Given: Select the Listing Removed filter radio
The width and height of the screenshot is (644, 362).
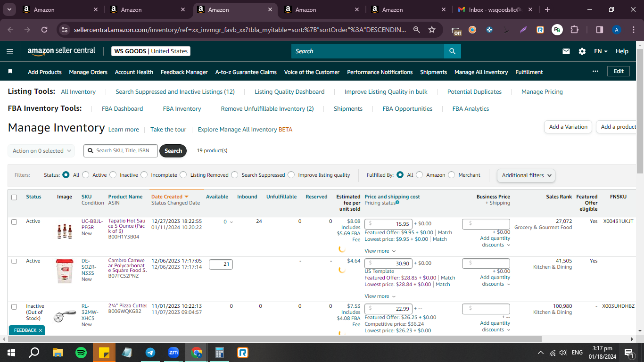Looking at the screenshot, I should pos(183,175).
